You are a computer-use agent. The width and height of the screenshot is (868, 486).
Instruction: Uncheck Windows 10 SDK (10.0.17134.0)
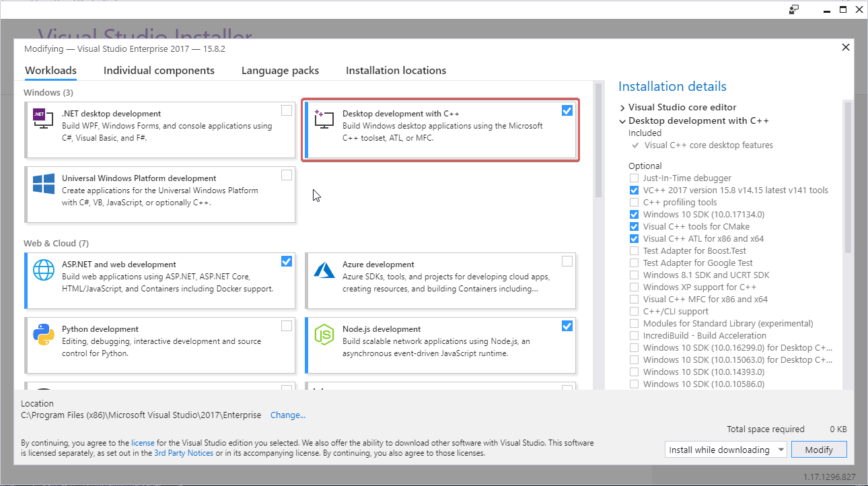point(634,215)
